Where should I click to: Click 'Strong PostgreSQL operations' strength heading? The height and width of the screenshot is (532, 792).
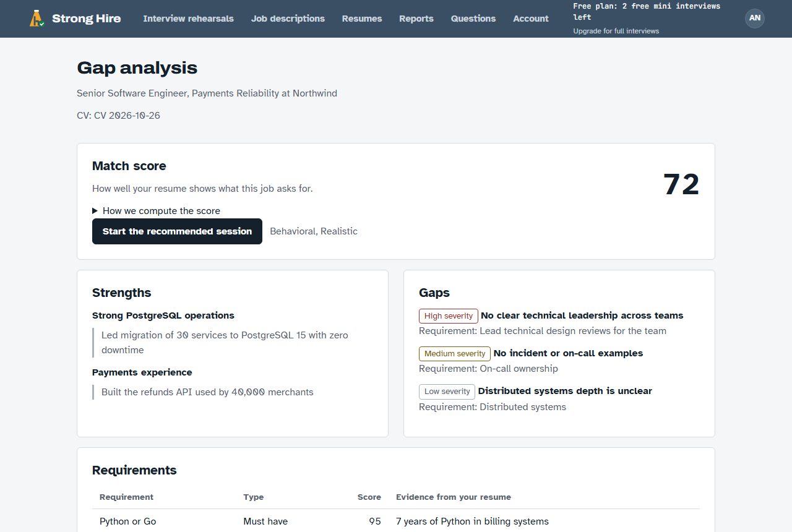(163, 315)
